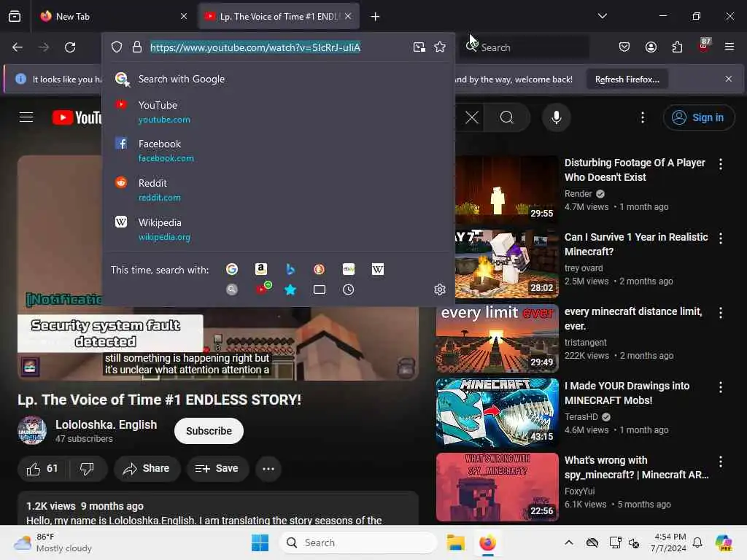Open weather widget Mostly cloudy

coord(53,542)
